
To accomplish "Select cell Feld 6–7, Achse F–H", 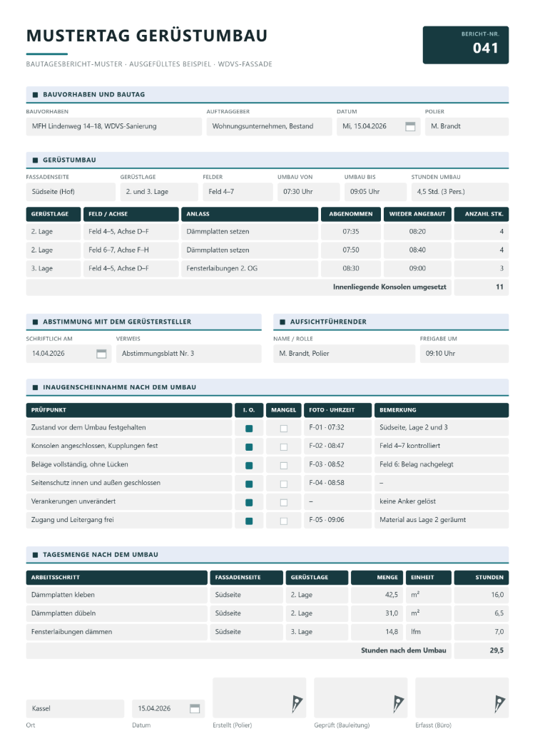I will (x=131, y=250).
